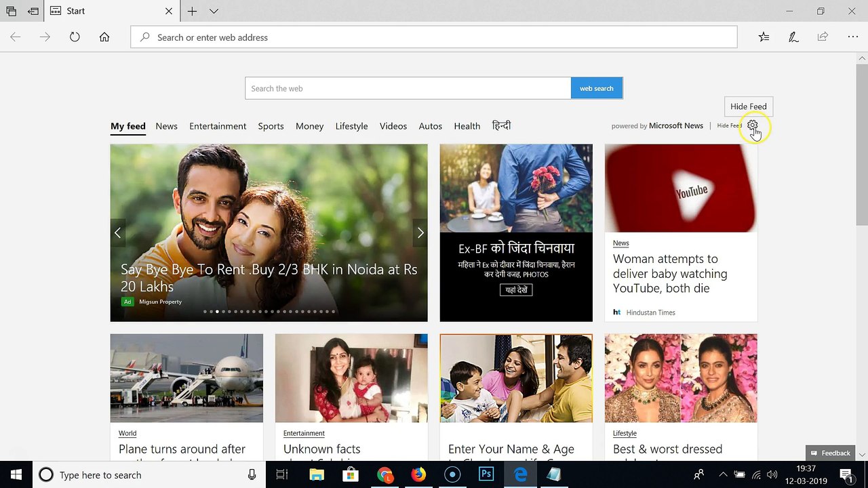
Task: Open the Sports tab
Action: click(x=271, y=126)
